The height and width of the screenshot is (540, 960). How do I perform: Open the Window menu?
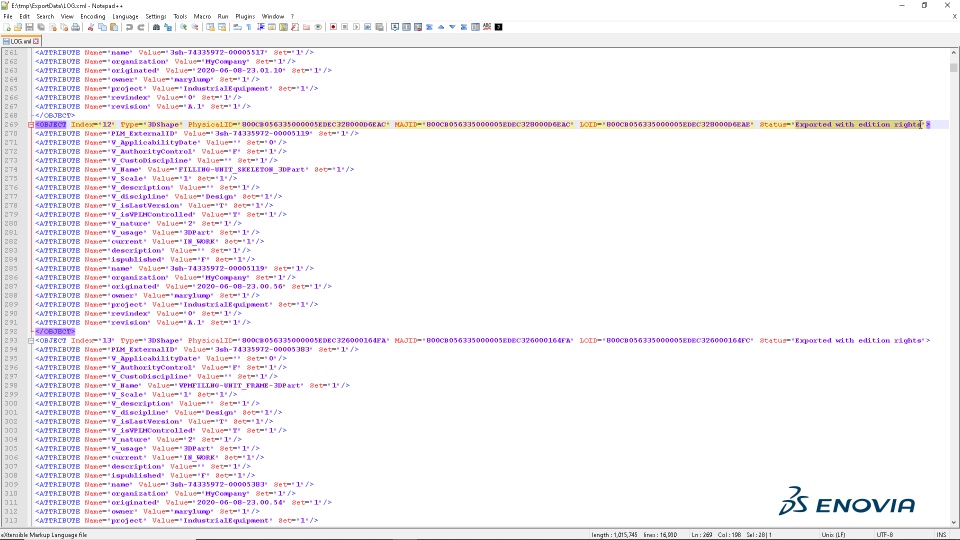[273, 17]
